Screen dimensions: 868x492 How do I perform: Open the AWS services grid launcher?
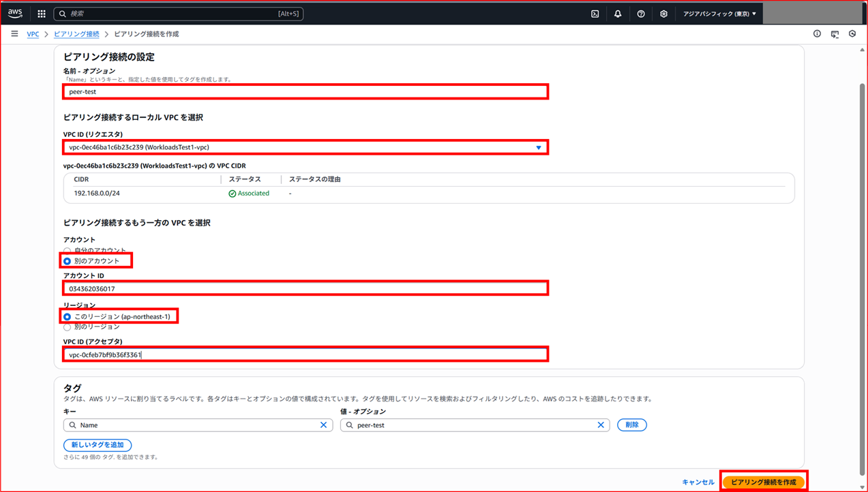[41, 13]
